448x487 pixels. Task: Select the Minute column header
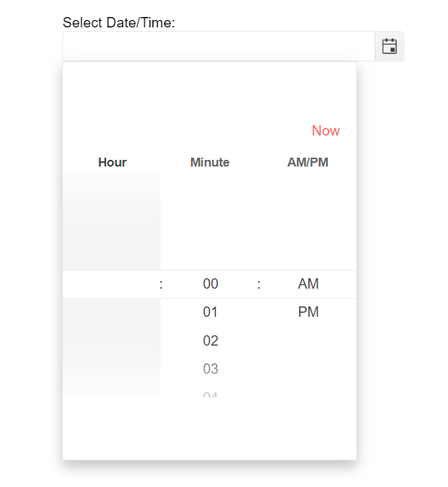coord(210,162)
